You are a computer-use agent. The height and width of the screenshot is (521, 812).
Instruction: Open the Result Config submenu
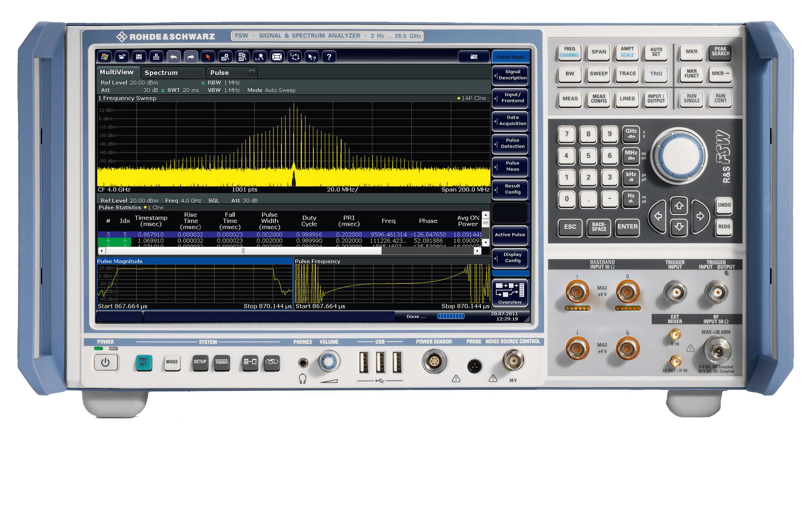pos(510,189)
